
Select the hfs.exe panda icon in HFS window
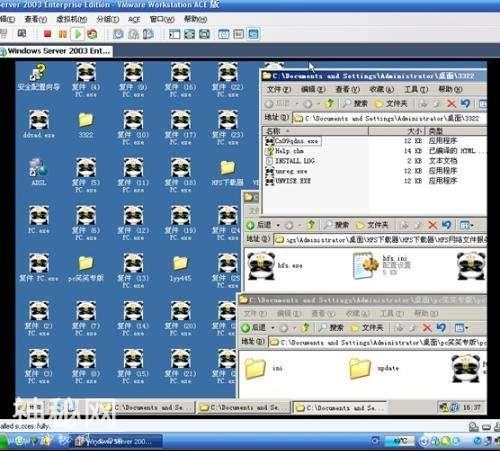click(262, 265)
